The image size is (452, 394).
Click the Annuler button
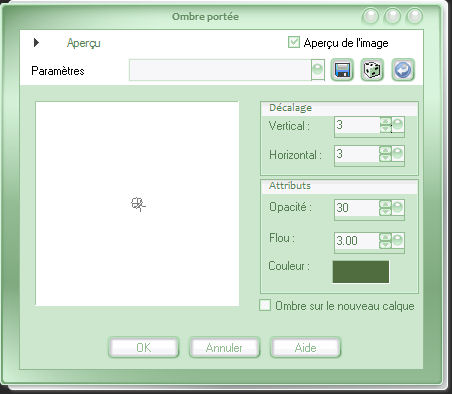(224, 348)
